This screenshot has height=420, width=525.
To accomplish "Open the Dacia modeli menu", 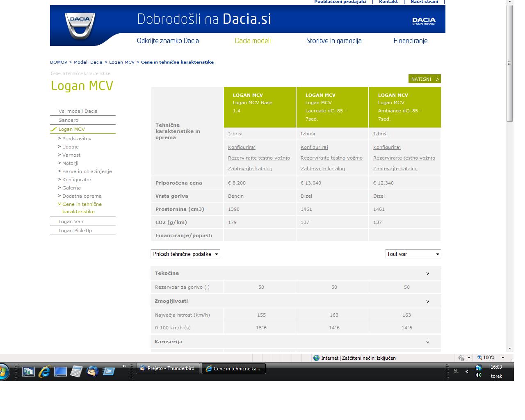I will coord(253,41).
